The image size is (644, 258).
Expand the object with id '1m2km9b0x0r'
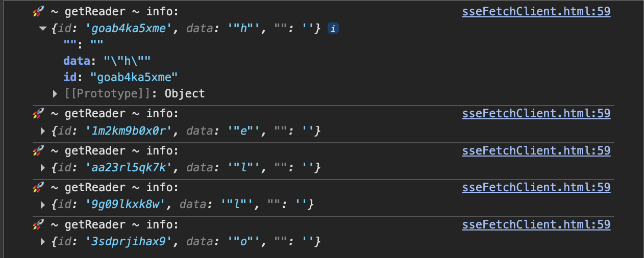click(43, 132)
